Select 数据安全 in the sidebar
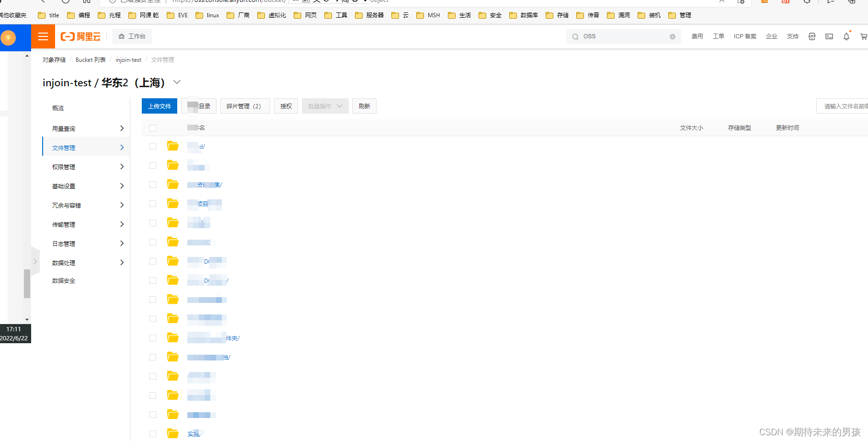 point(64,281)
